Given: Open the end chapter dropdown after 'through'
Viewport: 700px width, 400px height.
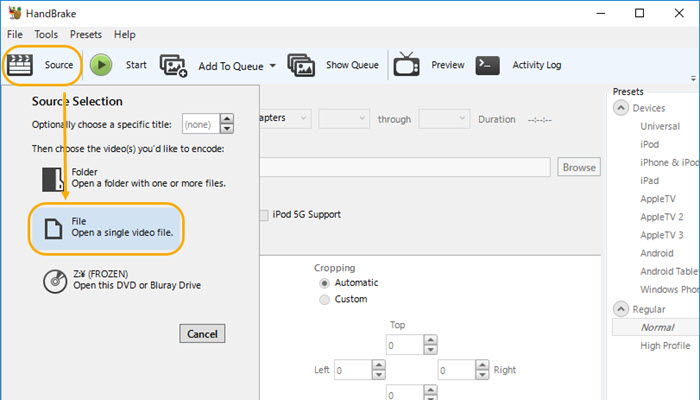Looking at the screenshot, I should 444,118.
